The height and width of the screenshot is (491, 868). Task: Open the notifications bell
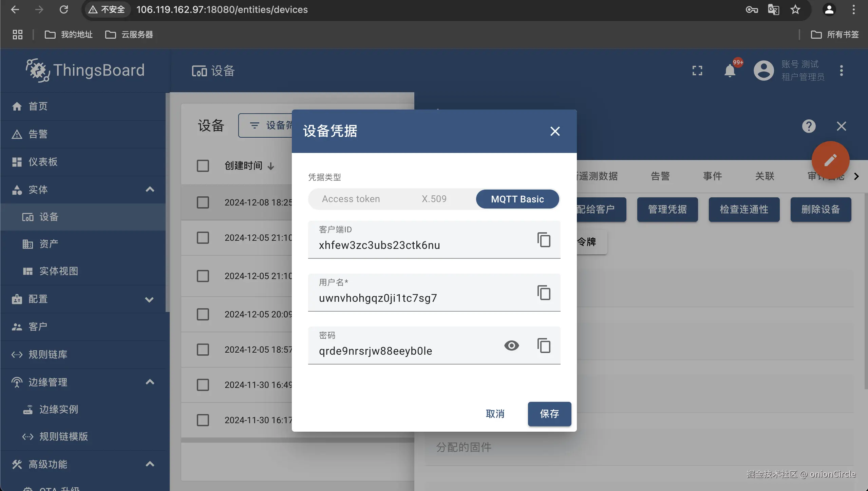tap(730, 71)
